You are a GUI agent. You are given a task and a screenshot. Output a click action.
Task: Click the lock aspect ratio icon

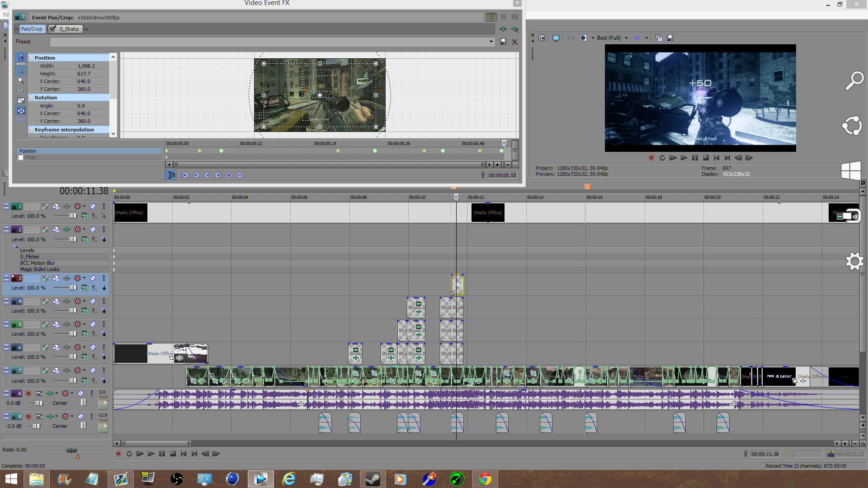point(21,100)
